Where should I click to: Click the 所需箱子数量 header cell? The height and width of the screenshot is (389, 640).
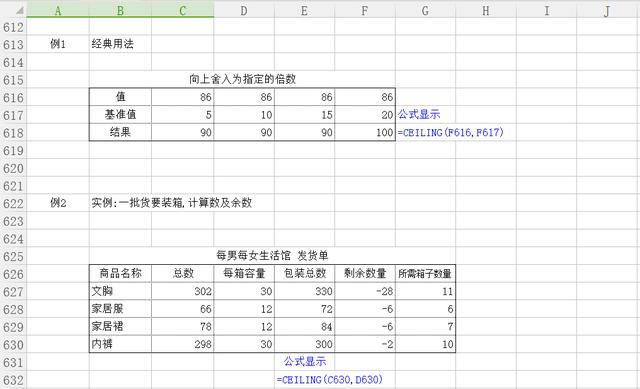coord(425,273)
